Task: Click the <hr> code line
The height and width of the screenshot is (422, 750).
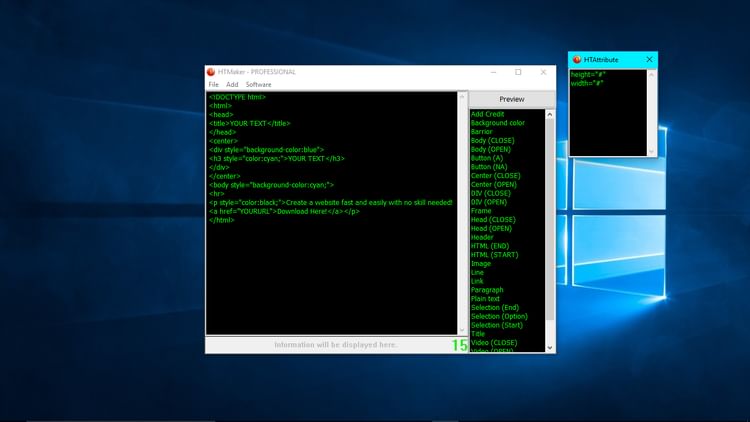Action: 216,194
